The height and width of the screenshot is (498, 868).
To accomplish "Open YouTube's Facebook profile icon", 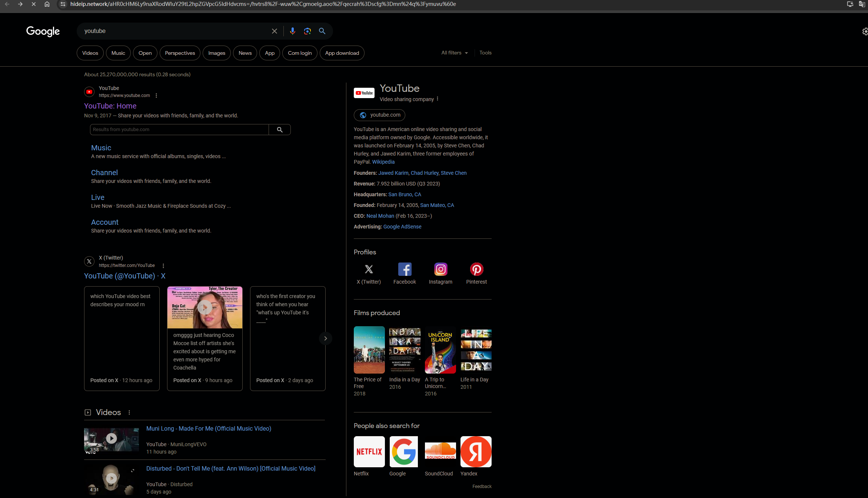I will pyautogui.click(x=405, y=269).
